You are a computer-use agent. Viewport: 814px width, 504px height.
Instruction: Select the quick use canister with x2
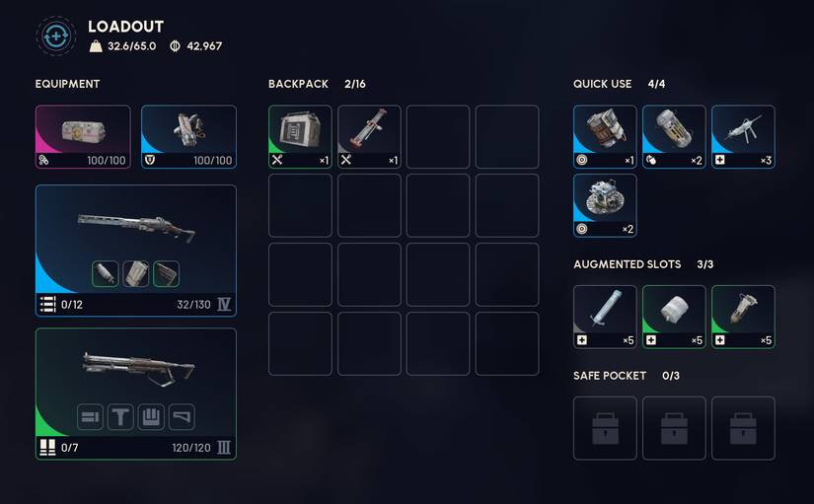click(674, 137)
